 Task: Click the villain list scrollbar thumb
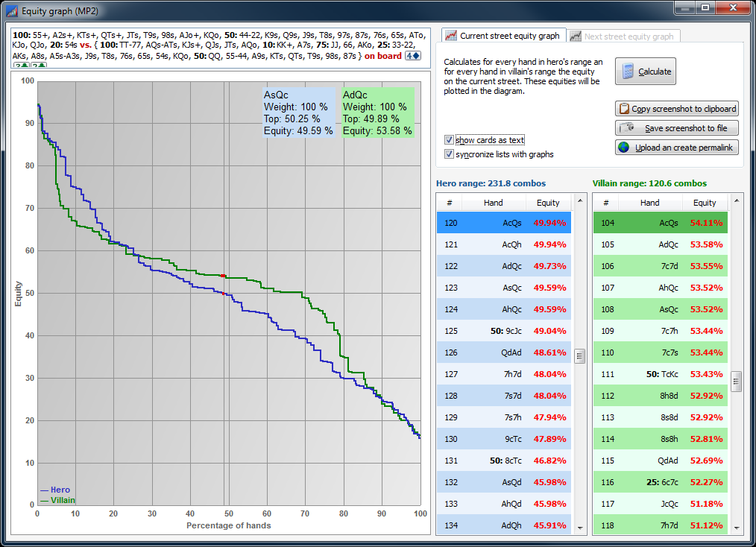(736, 382)
